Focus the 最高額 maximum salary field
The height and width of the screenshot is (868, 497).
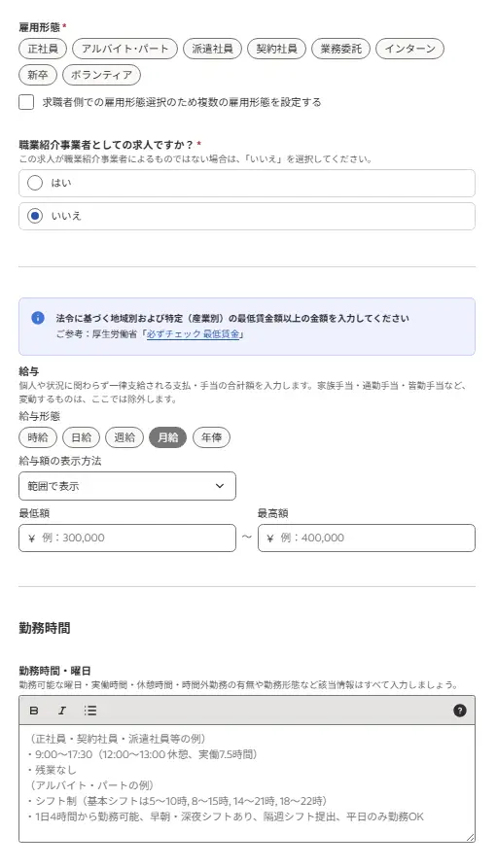click(x=367, y=538)
